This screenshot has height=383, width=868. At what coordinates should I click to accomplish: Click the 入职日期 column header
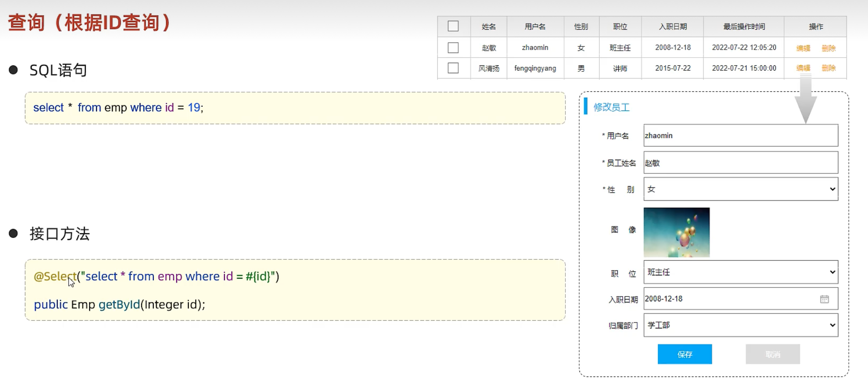coord(673,27)
